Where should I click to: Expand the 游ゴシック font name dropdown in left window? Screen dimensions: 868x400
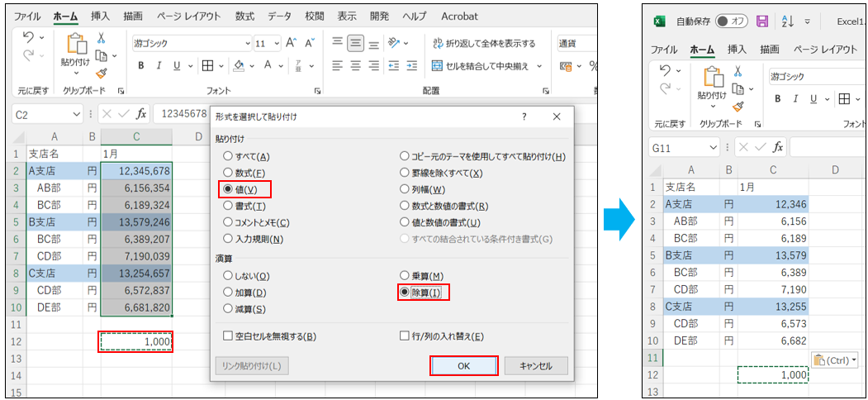pyautogui.click(x=247, y=44)
